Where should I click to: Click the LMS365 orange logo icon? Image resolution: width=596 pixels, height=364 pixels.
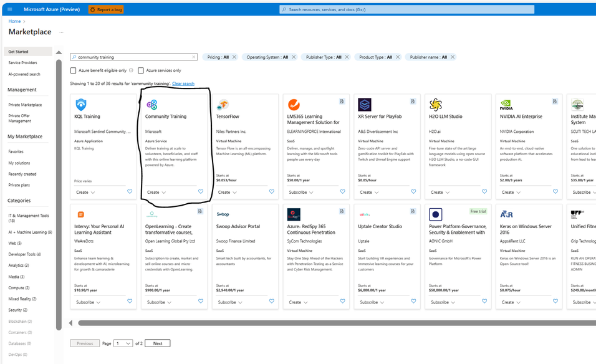click(294, 105)
